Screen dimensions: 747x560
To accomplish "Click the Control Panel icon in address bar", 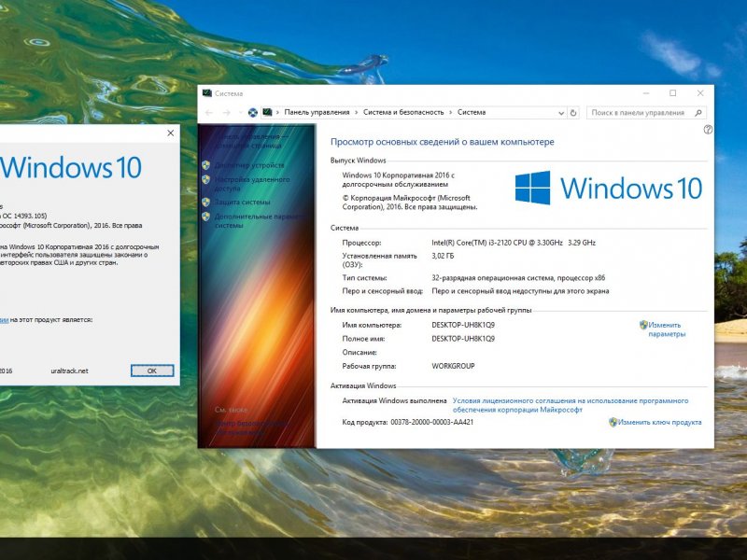I will coord(267,112).
